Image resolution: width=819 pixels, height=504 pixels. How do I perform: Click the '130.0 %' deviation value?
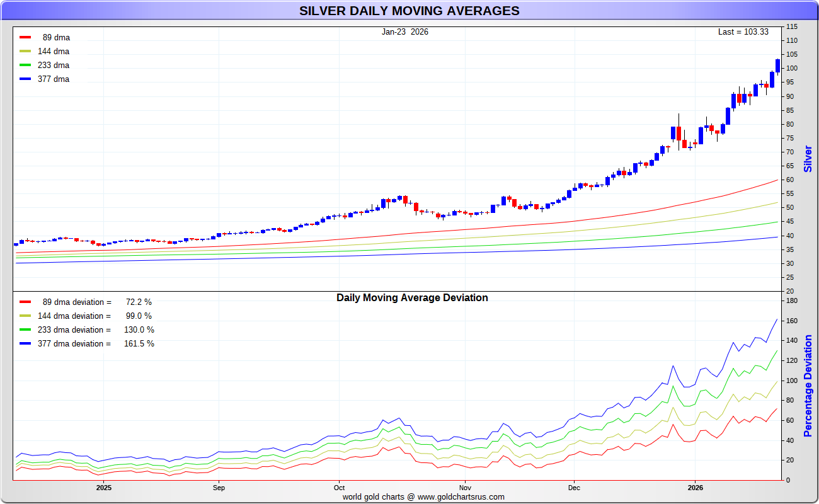click(x=139, y=330)
